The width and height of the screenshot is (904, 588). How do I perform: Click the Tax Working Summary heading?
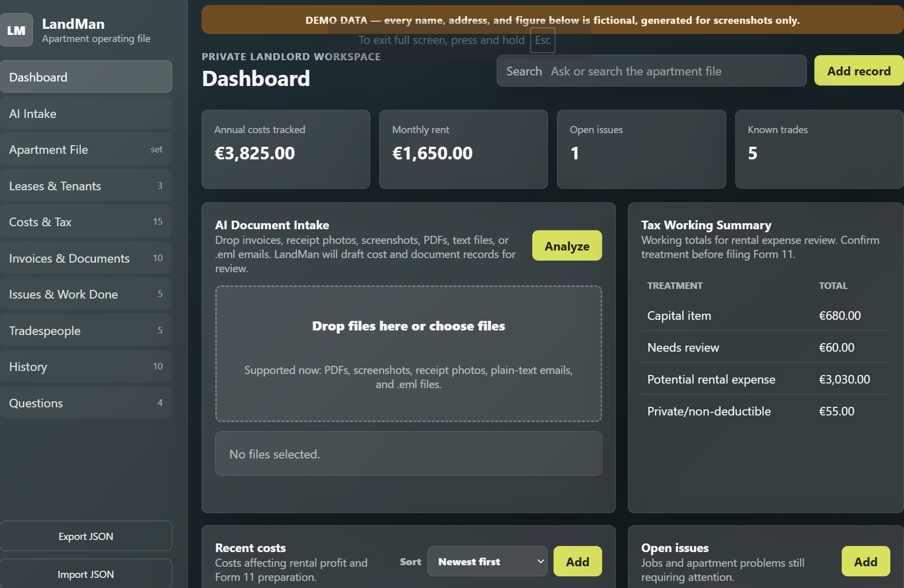tap(706, 225)
